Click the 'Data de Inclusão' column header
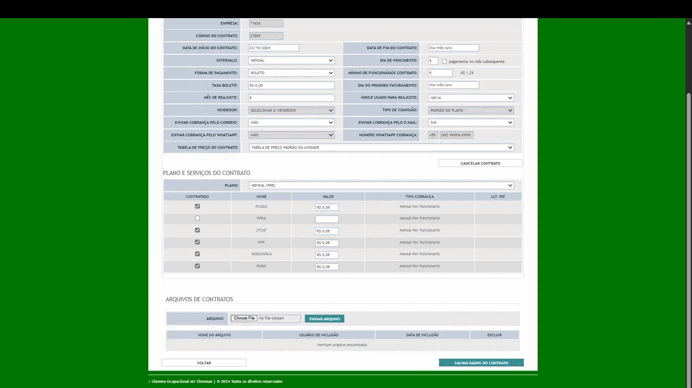Viewport: 692px width, 388px height. [x=422, y=335]
